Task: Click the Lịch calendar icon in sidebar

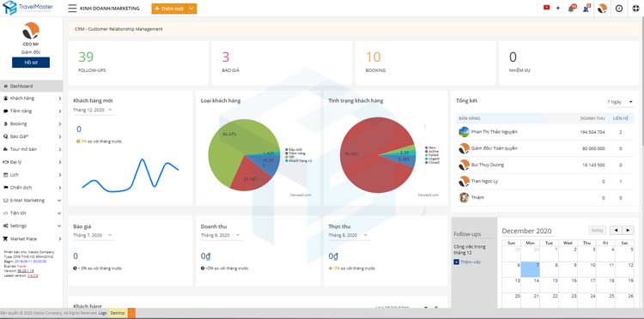Action: click(x=6, y=175)
